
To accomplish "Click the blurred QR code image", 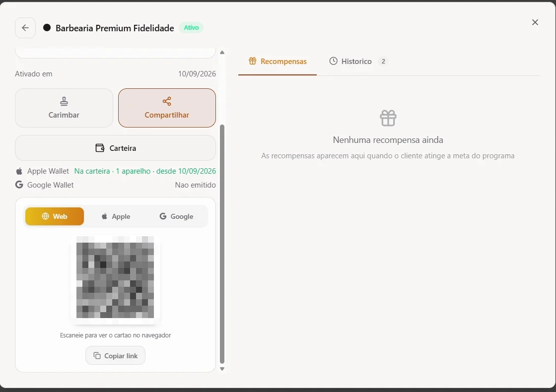I will click(115, 277).
